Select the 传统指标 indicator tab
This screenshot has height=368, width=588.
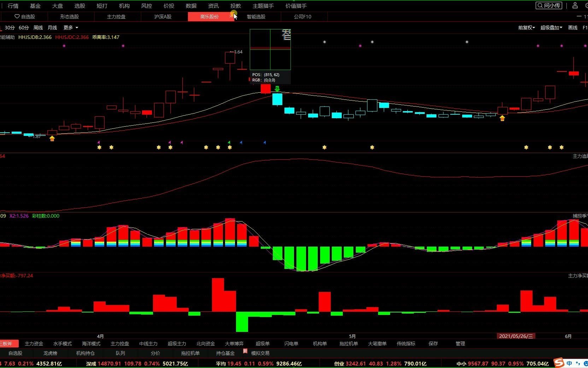click(x=406, y=344)
